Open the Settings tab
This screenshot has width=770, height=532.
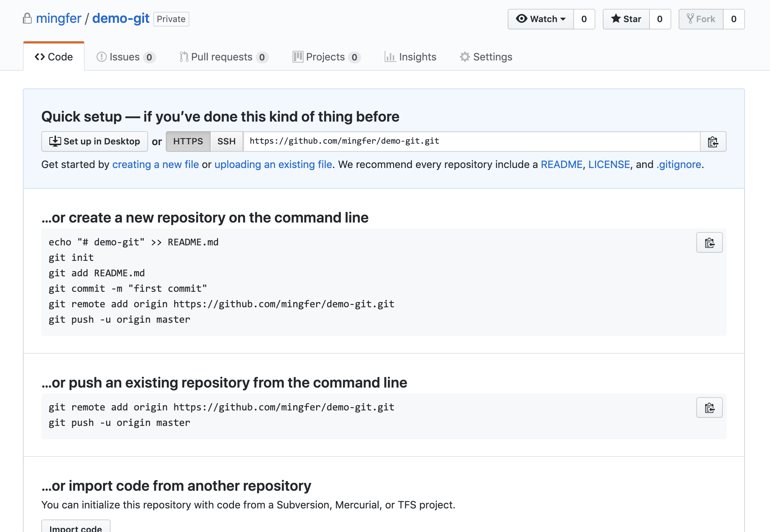[x=486, y=57]
